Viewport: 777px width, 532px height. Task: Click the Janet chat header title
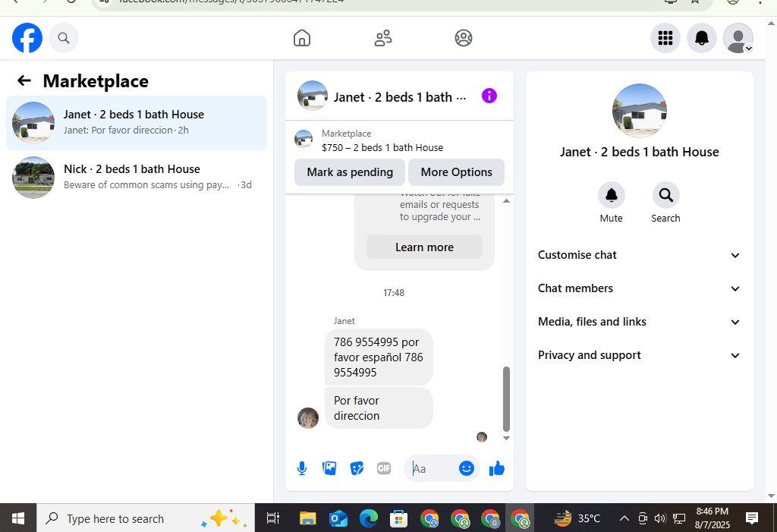tap(399, 97)
